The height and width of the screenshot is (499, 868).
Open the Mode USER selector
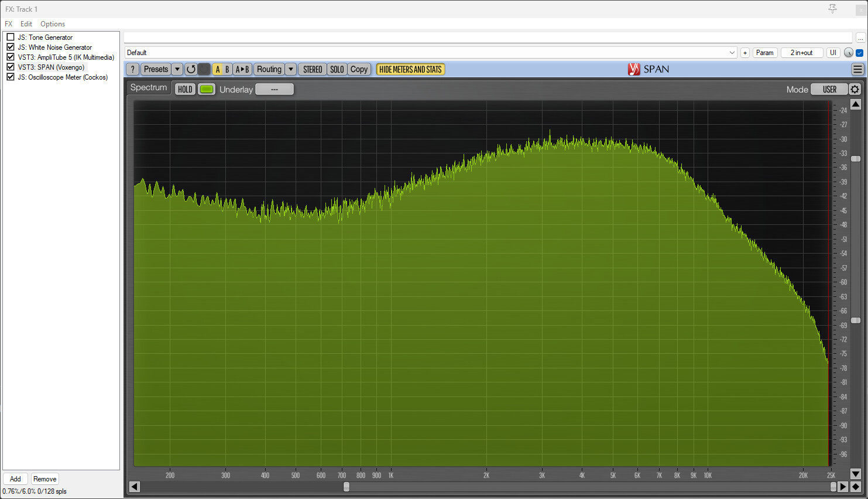(x=829, y=90)
